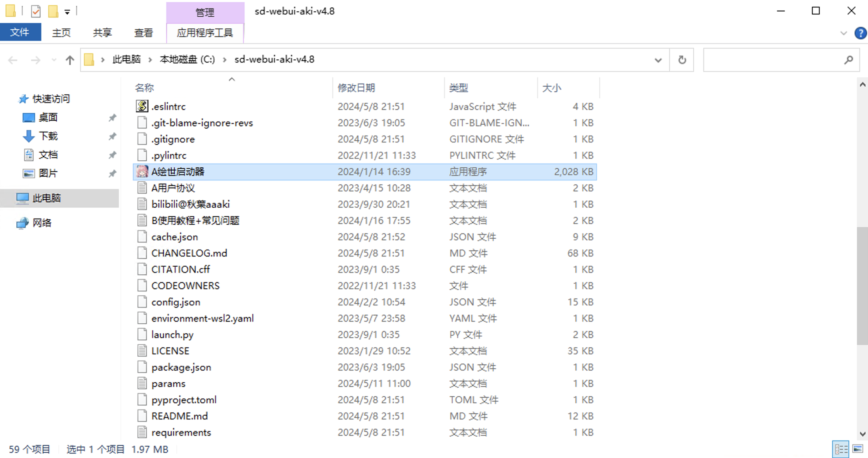Navigate forward with the right arrow
The image size is (868, 458).
[35, 60]
